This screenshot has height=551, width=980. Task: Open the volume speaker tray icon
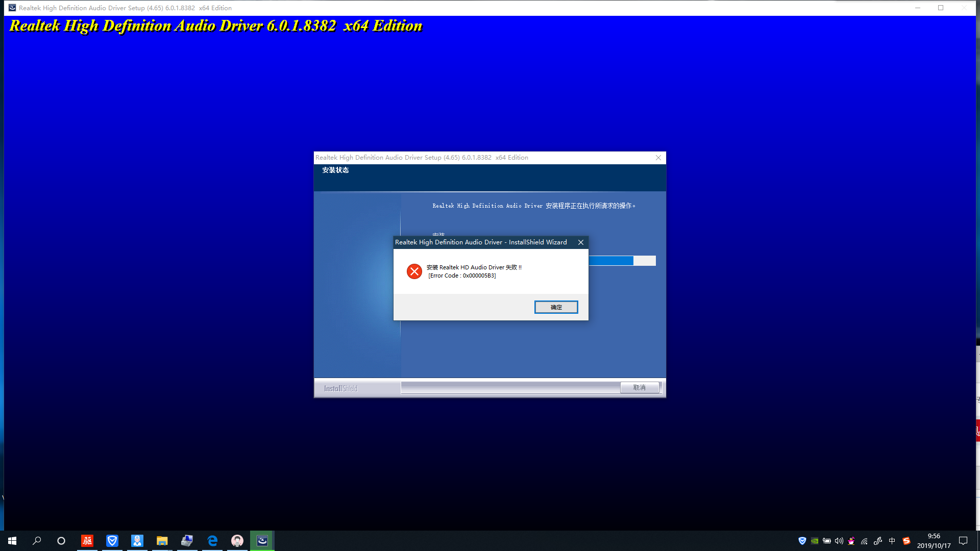click(839, 541)
